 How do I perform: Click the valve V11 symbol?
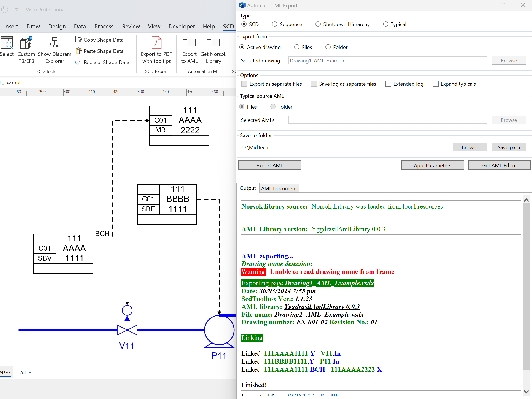[x=127, y=330]
